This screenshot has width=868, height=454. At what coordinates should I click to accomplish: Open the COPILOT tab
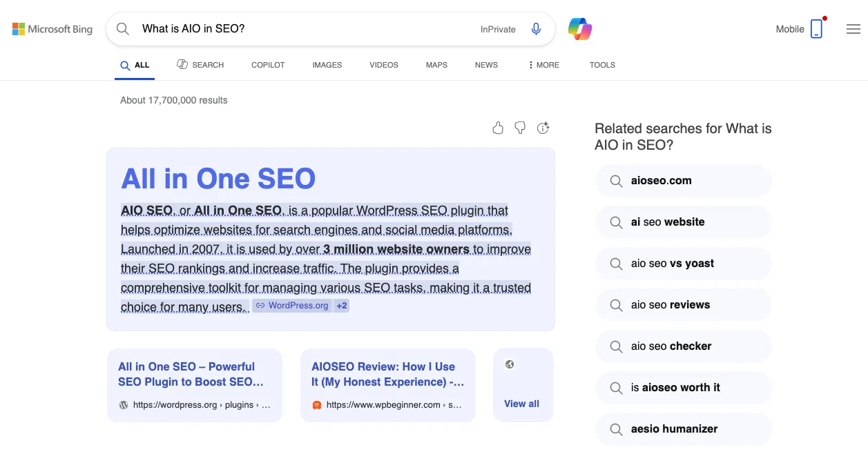(268, 65)
